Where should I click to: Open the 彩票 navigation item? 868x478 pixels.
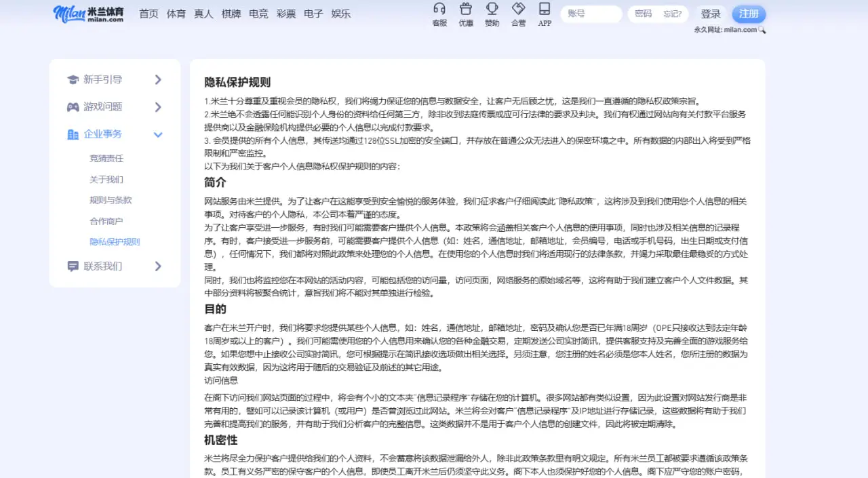[x=286, y=14]
